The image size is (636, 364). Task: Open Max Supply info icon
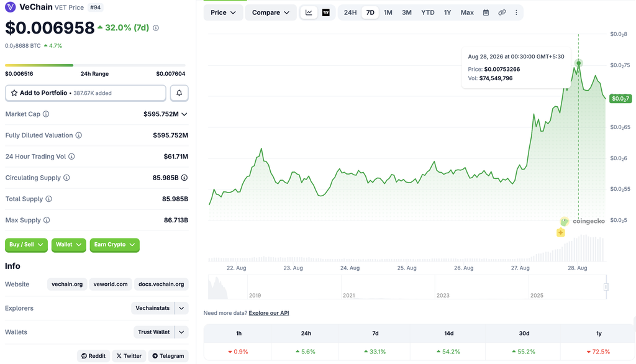point(47,220)
